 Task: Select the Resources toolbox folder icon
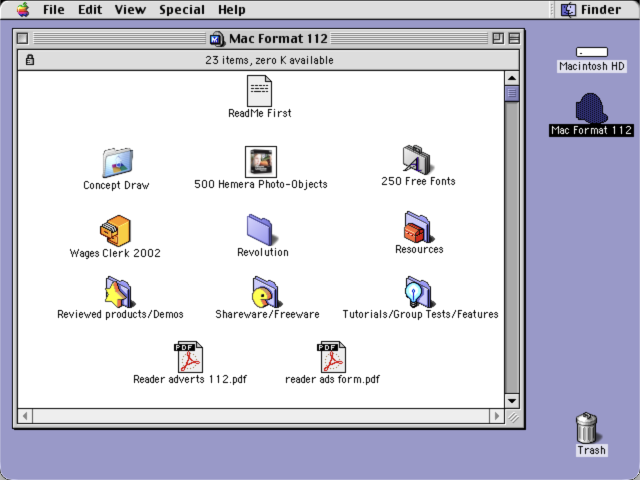pyautogui.click(x=418, y=227)
